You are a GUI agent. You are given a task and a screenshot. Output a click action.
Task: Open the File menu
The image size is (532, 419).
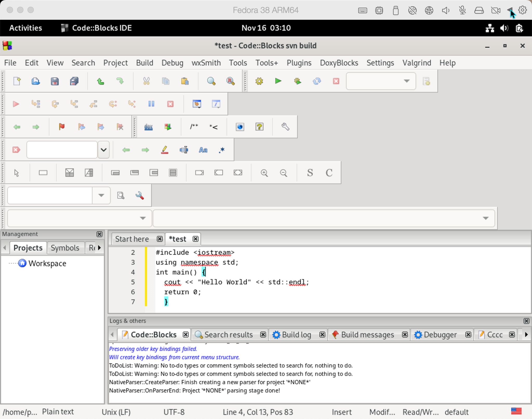coord(10,63)
